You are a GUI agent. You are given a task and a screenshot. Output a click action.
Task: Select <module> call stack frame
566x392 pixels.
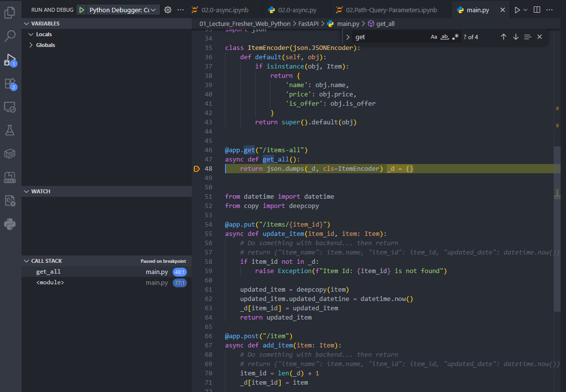(107, 283)
